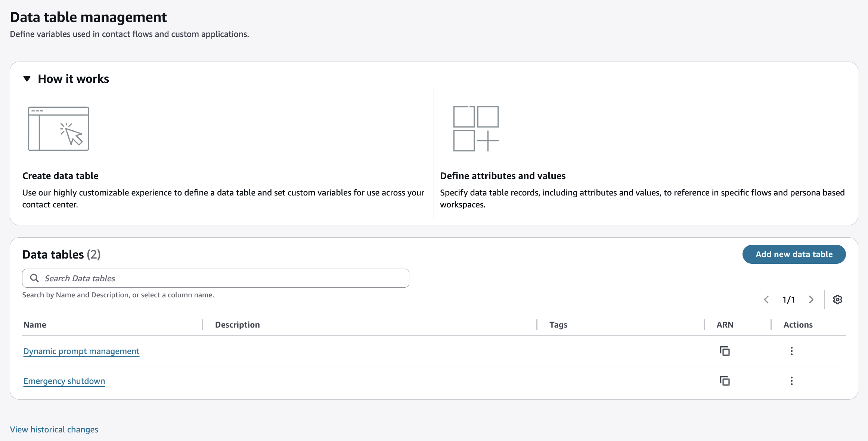Focus the Search Data tables field

point(224,278)
